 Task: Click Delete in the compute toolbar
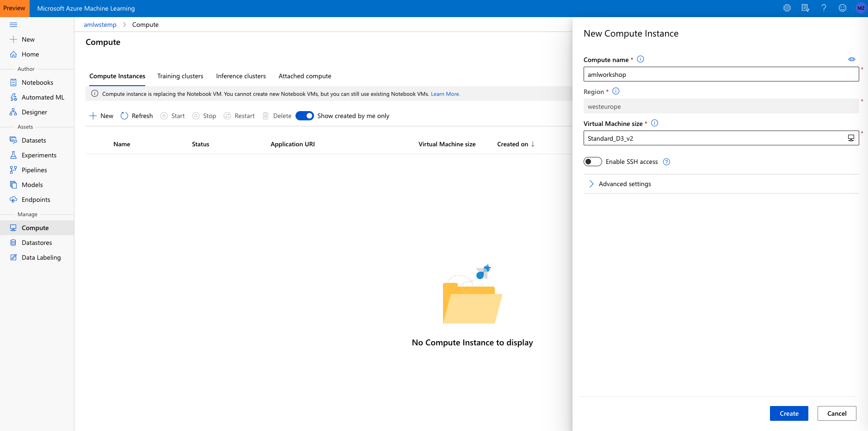[x=277, y=116]
